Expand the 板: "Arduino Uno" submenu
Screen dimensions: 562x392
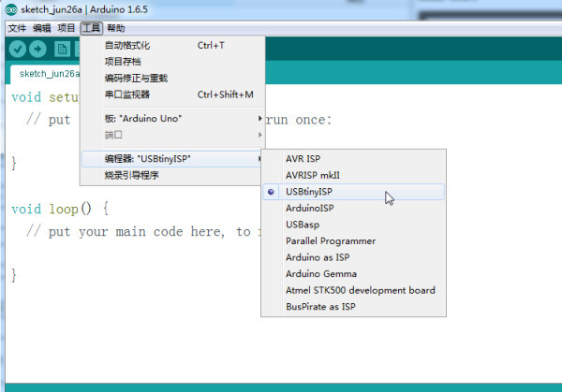(172, 119)
